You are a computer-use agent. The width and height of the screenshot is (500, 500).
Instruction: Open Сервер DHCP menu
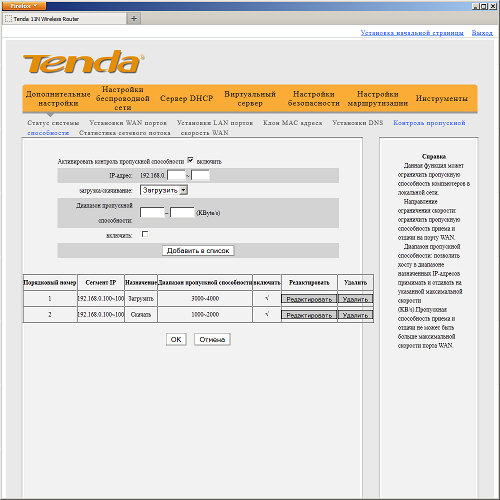[x=186, y=98]
